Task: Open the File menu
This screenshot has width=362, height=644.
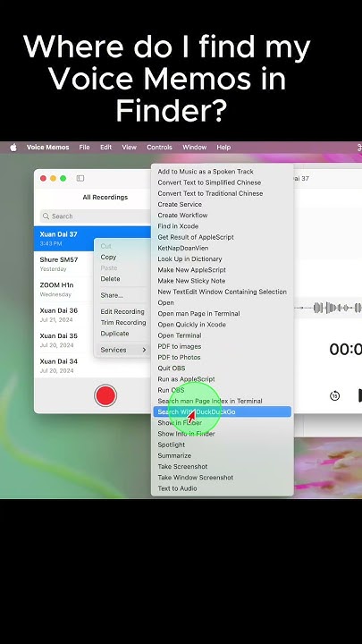Action: pos(85,147)
